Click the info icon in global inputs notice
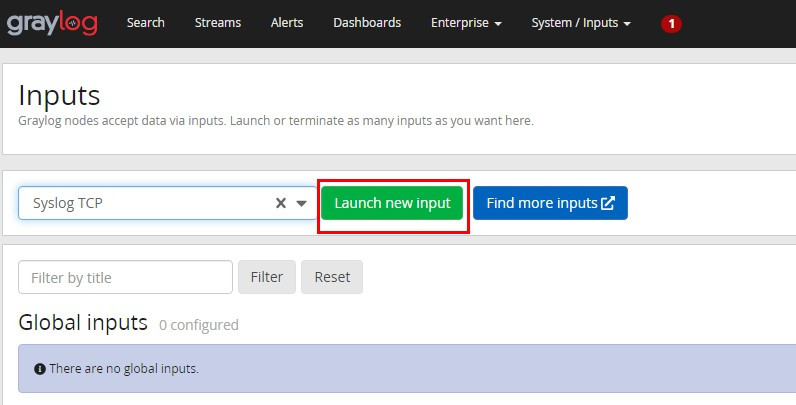This screenshot has height=405, width=796. (x=40, y=369)
